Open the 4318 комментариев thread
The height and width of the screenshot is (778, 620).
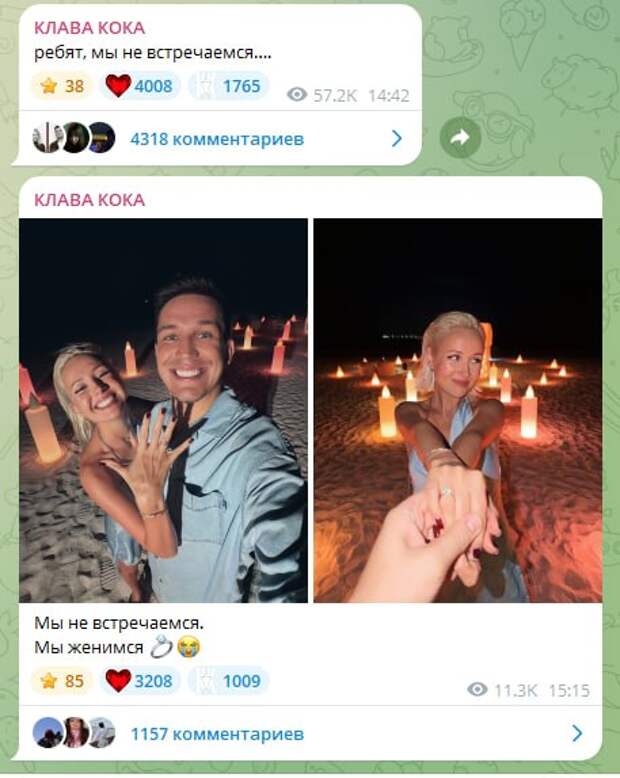pyautogui.click(x=217, y=138)
